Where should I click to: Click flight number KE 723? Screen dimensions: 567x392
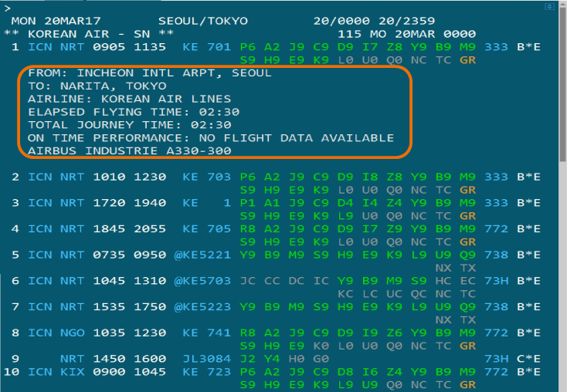(206, 372)
